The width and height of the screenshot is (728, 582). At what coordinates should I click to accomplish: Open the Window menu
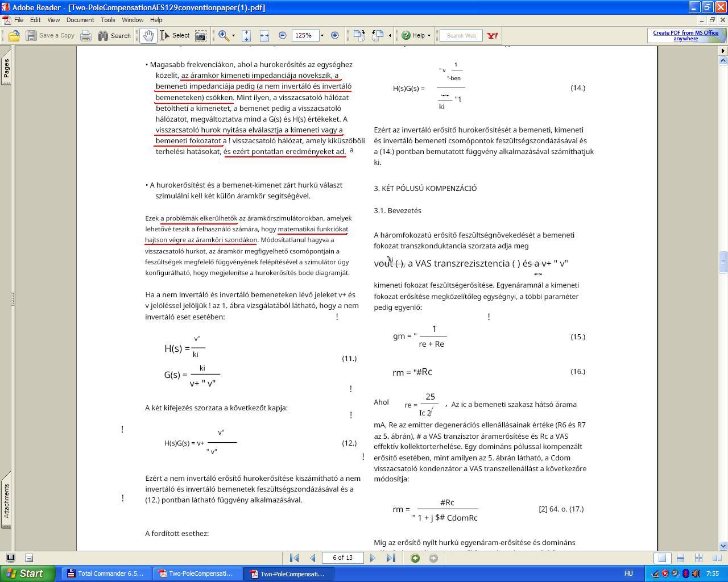[x=133, y=20]
